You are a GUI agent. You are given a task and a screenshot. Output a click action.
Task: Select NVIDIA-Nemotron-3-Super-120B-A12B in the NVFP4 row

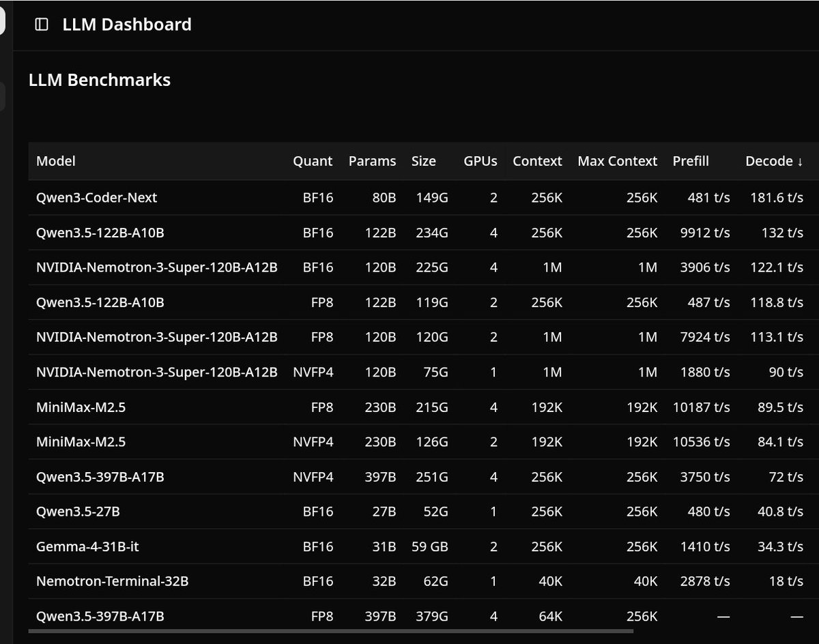click(x=157, y=372)
